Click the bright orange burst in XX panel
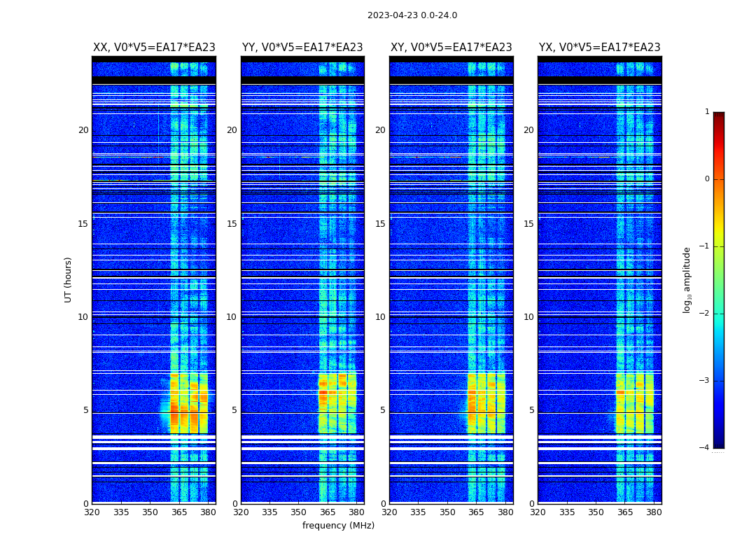 tap(189, 403)
